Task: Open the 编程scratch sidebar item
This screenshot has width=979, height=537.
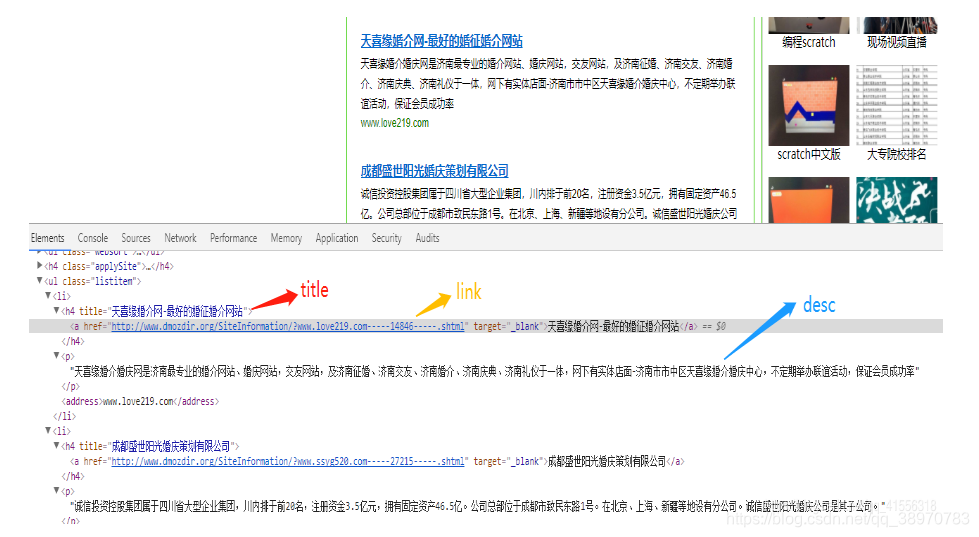Action: tap(809, 42)
